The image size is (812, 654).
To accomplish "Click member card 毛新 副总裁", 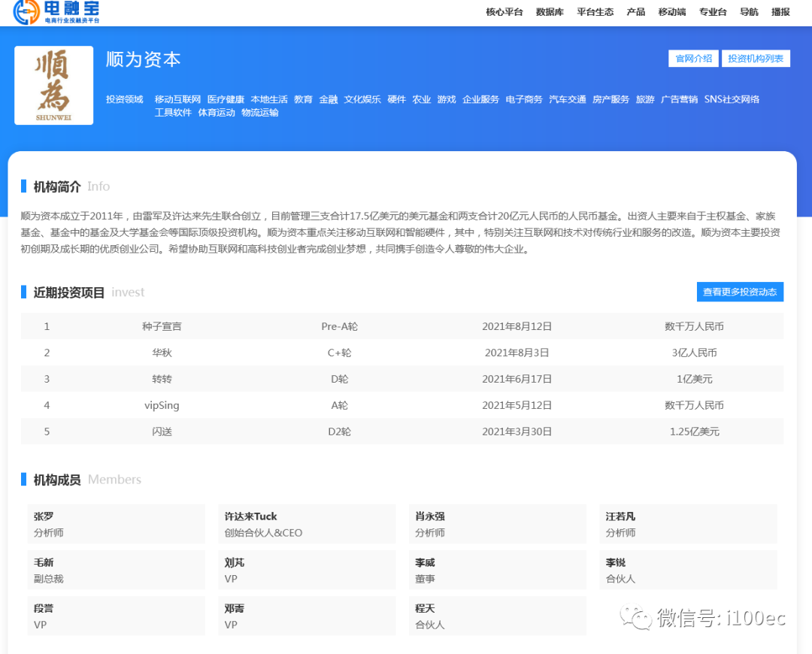I will [x=116, y=569].
